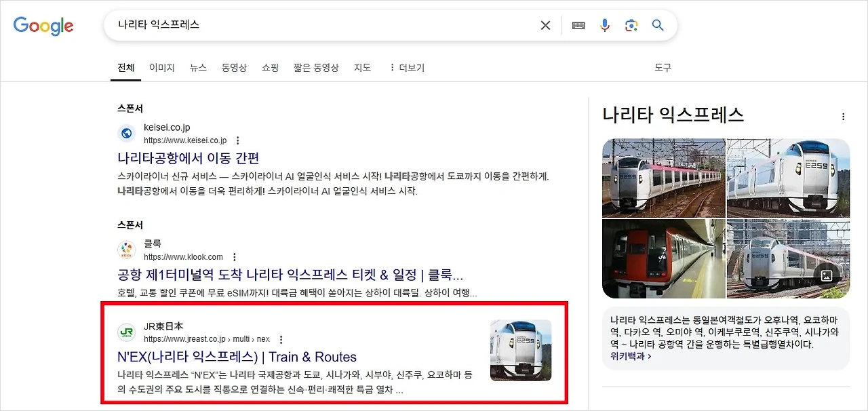Switch to the 이미지 tab

tap(162, 68)
